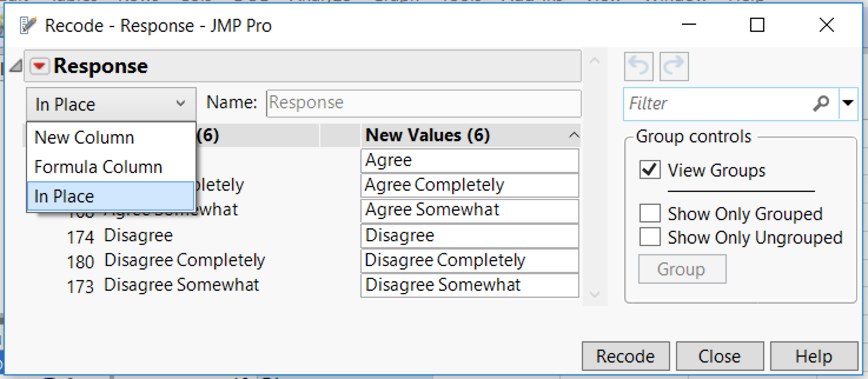Image resolution: width=868 pixels, height=379 pixels.
Task: Toggle the View Groups checkbox
Action: (650, 171)
